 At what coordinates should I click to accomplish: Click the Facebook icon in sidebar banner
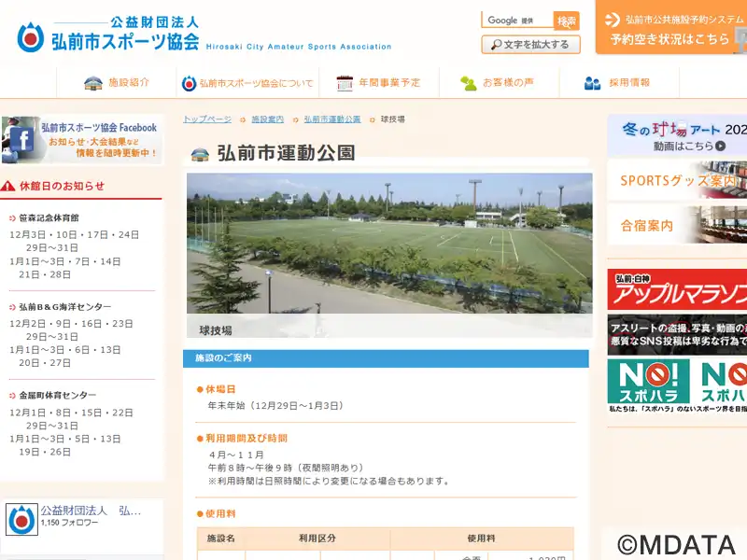click(x=21, y=140)
